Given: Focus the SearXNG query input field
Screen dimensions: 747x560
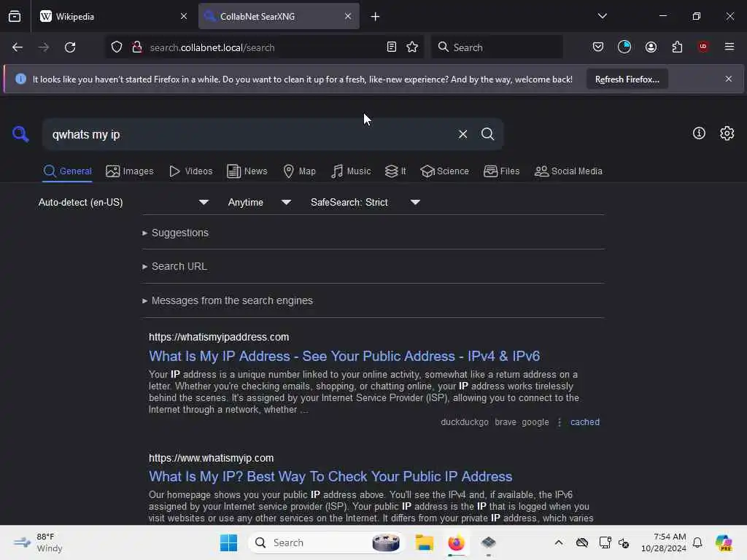Looking at the screenshot, I should (x=250, y=134).
